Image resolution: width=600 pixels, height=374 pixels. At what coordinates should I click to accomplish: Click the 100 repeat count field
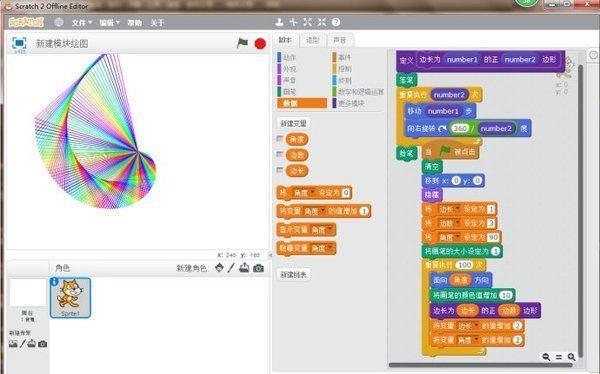pyautogui.click(x=465, y=265)
